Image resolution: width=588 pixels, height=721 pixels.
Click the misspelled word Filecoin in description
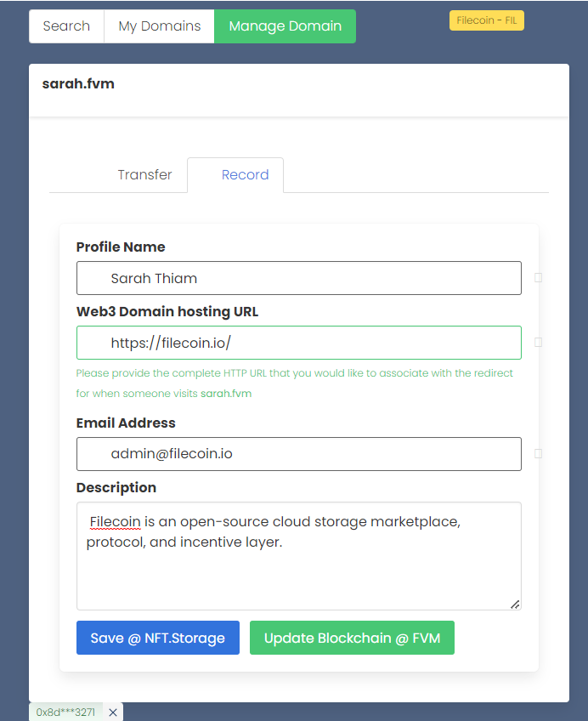click(x=115, y=522)
